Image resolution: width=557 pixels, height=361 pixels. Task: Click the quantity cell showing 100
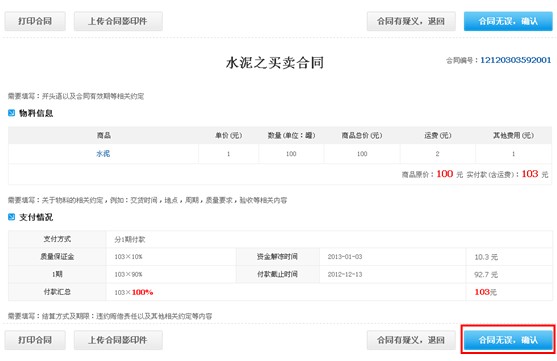pos(291,154)
